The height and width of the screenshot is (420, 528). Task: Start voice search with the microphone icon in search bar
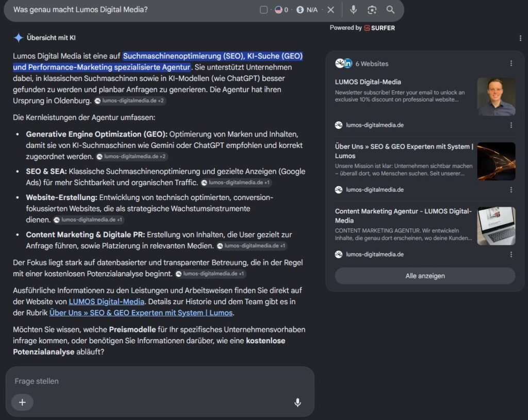point(353,10)
